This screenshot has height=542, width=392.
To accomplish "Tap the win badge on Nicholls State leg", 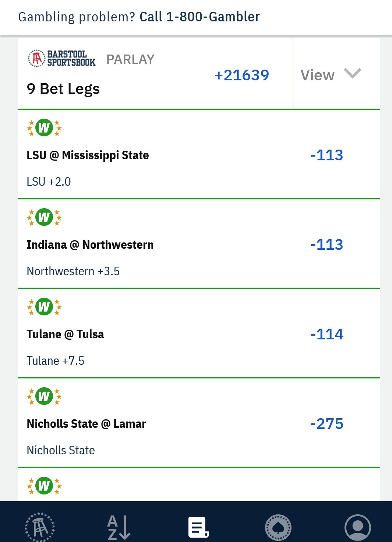I will (x=44, y=396).
